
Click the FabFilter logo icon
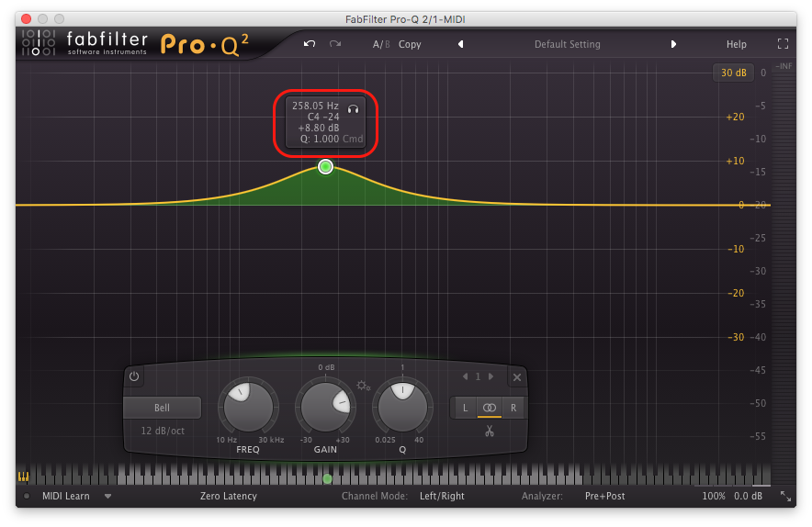click(x=39, y=42)
